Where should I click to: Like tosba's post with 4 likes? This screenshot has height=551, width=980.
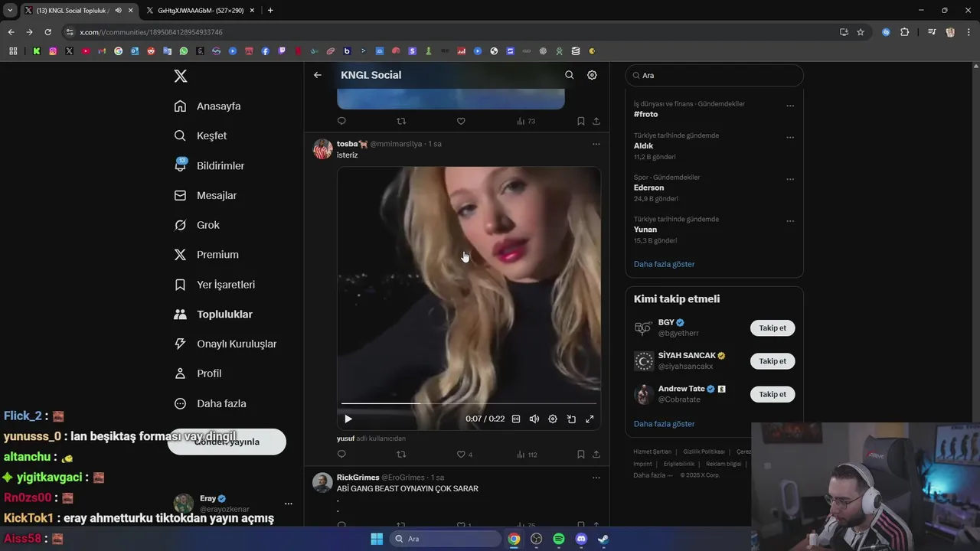click(x=464, y=455)
